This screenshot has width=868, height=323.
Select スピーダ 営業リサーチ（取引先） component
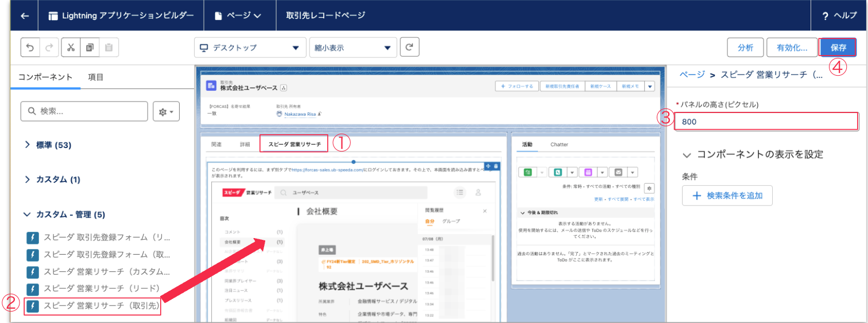click(95, 305)
